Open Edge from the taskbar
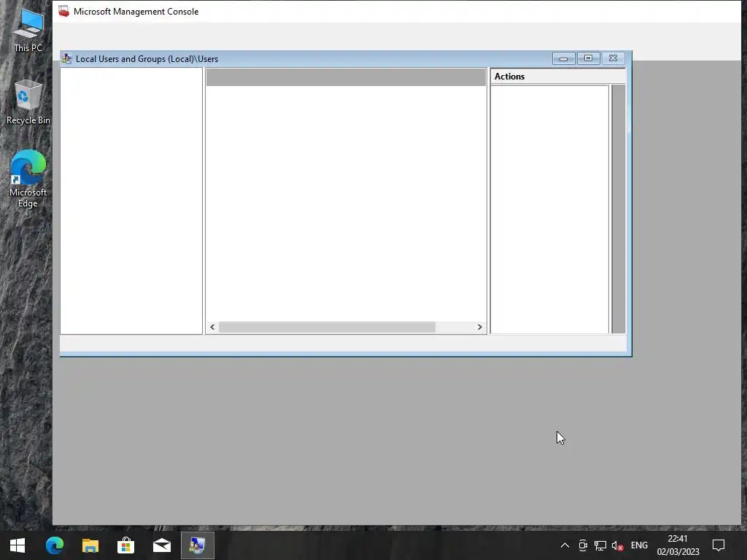Image resolution: width=747 pixels, height=560 pixels. click(54, 545)
